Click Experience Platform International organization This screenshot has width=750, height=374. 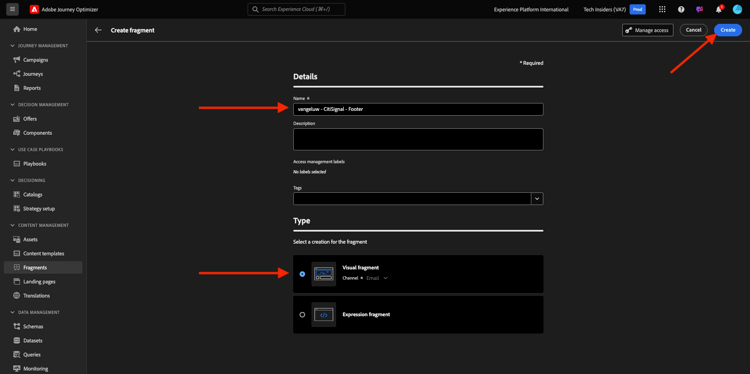pos(531,9)
